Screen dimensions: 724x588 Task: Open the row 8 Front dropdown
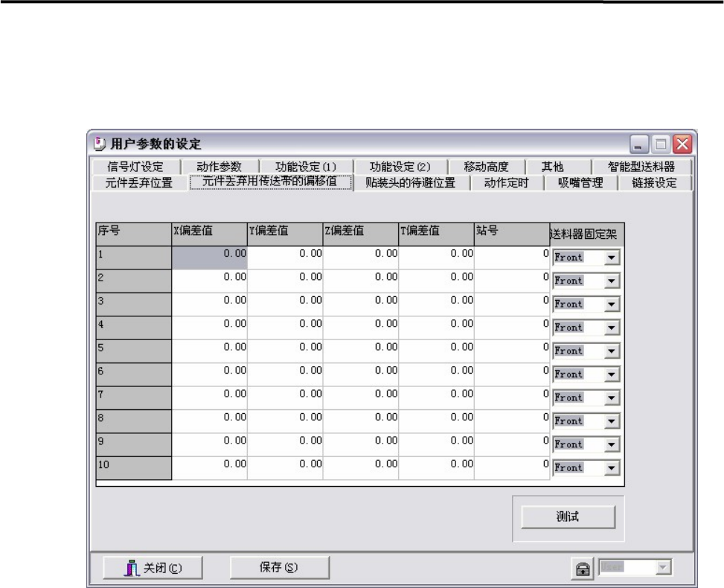tap(612, 421)
